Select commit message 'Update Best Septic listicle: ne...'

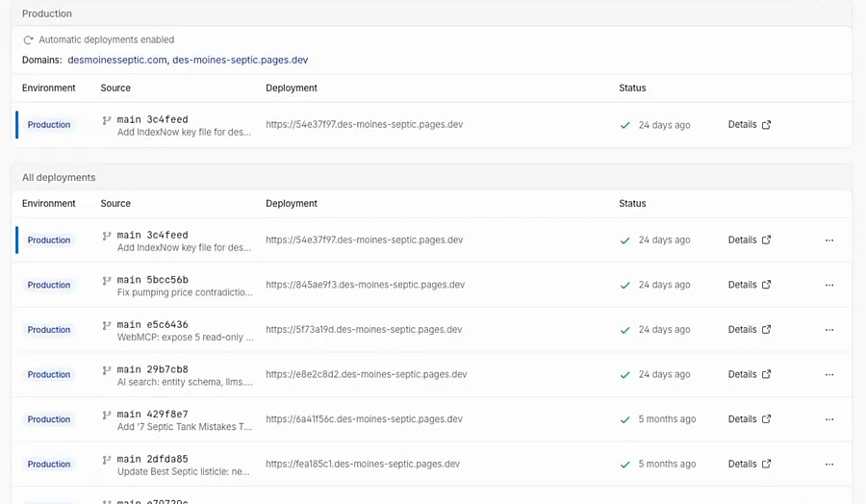[x=184, y=471]
